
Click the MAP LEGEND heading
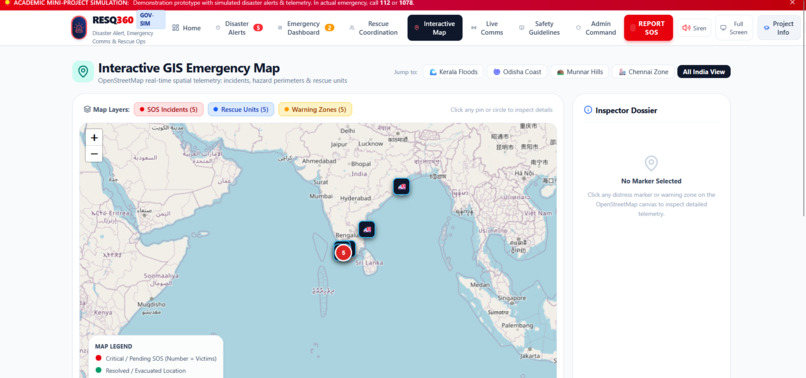[x=114, y=347]
